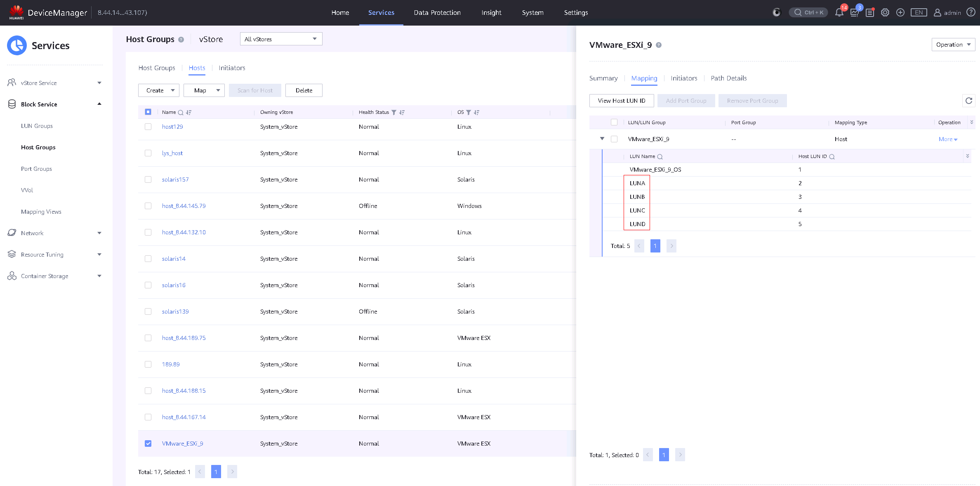Screen dimensions: 980x486
Task: Sort hosts by Health Status
Action: pos(402,112)
